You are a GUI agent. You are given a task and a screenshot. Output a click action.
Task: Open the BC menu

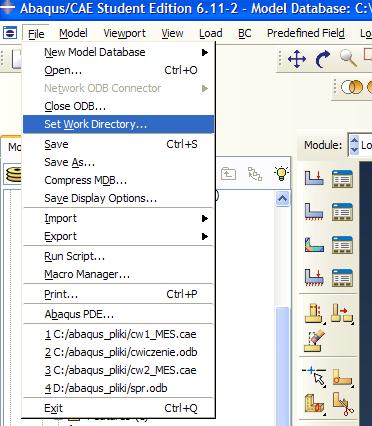[x=245, y=33]
